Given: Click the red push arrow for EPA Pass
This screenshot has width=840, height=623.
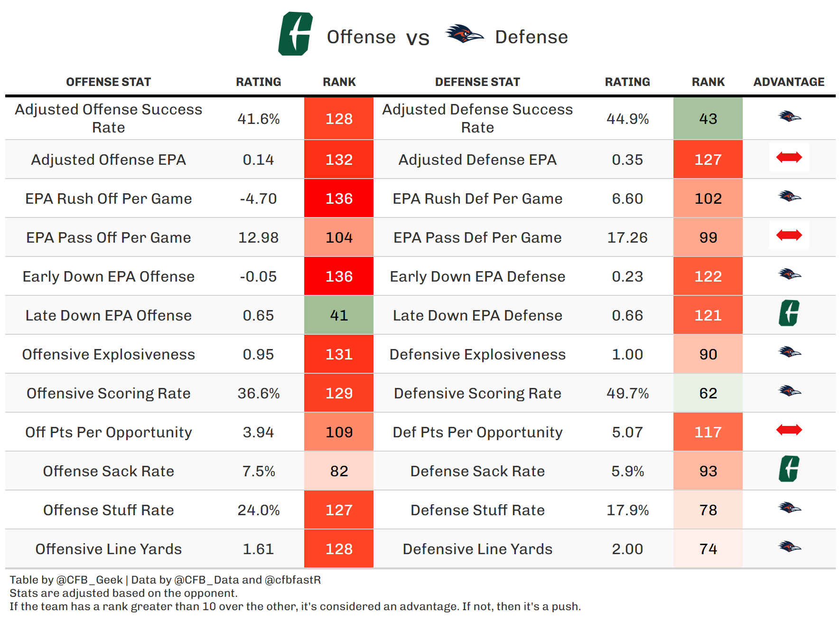Looking at the screenshot, I should [789, 235].
